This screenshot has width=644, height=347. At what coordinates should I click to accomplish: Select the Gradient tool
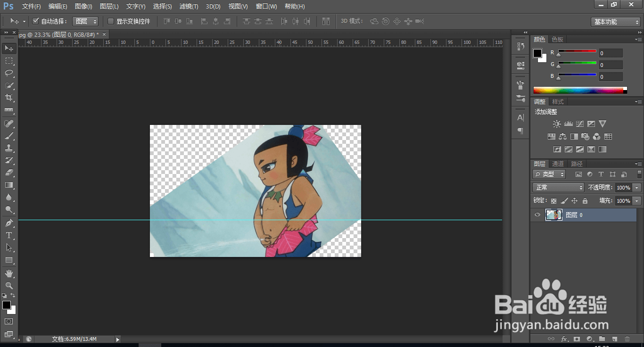9,185
